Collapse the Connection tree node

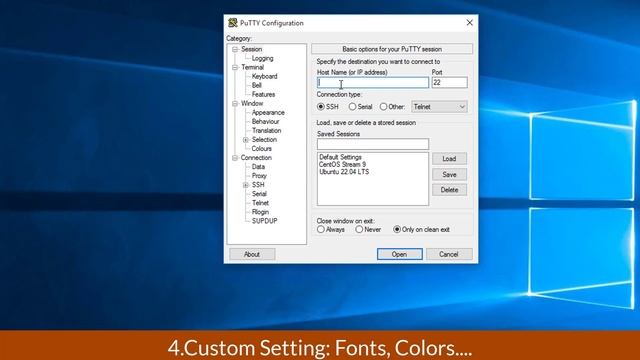pos(235,158)
